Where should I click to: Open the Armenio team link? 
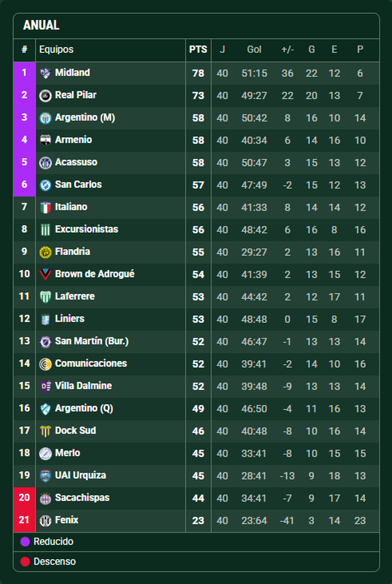click(73, 140)
